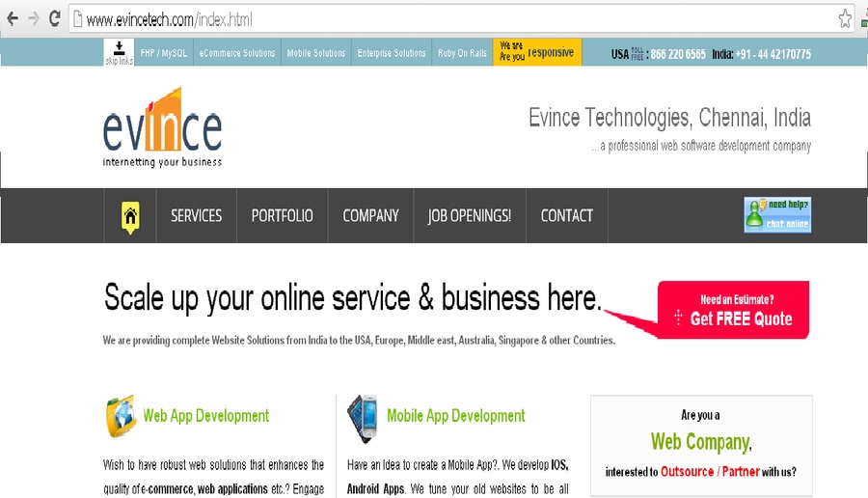Click the yellow 'Are you responsive' banner
Image resolution: width=868 pixels, height=498 pixels.
(537, 52)
